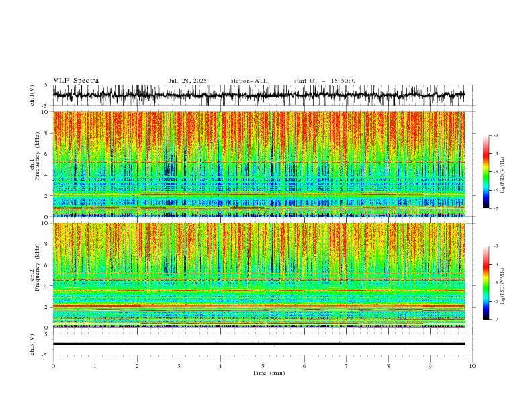Click the date 'Jul. 28, 2025'
The image size is (532, 411).
click(x=187, y=81)
